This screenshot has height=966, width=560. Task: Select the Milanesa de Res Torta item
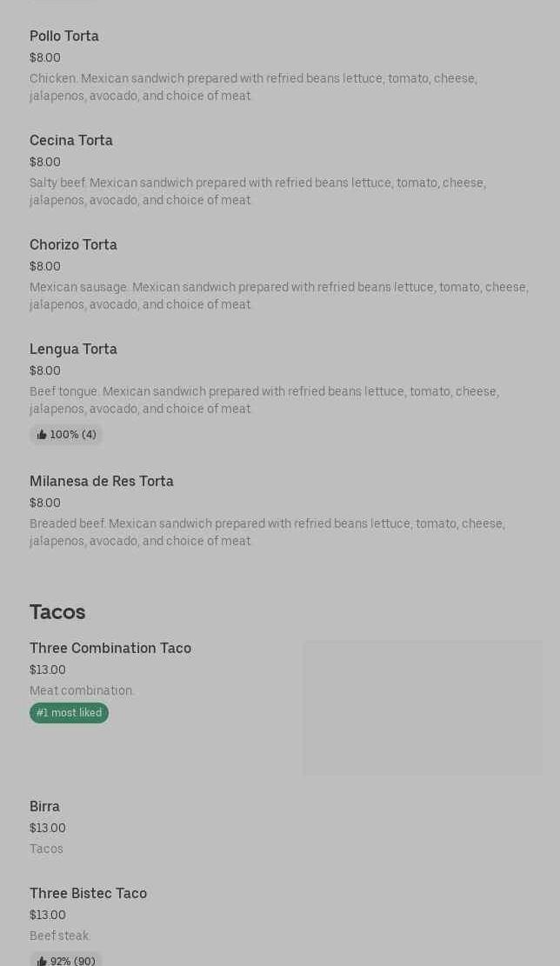[102, 482]
